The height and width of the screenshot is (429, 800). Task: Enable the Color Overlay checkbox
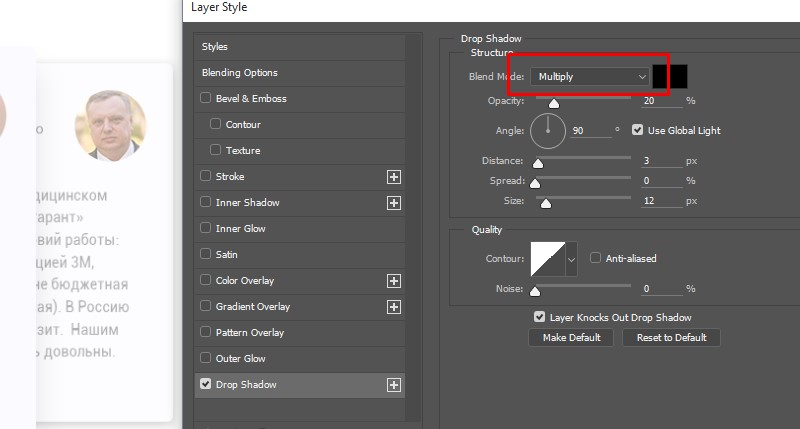(x=206, y=280)
